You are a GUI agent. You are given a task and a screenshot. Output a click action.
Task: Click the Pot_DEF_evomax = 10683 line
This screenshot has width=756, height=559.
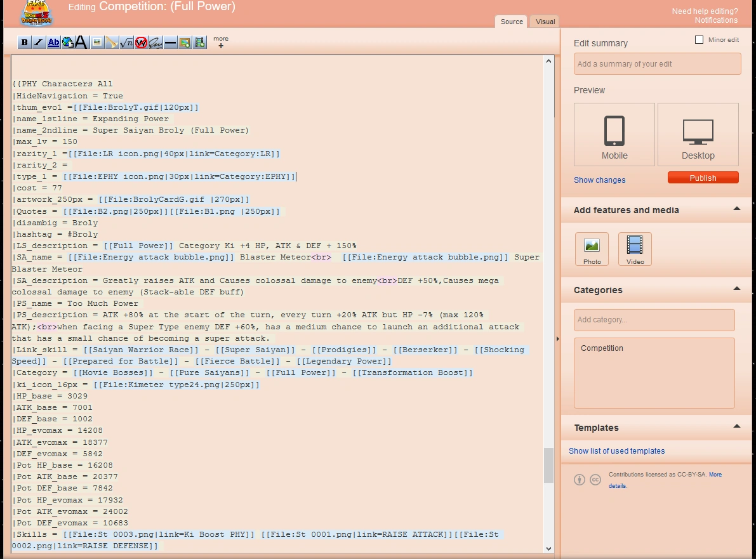tap(70, 523)
